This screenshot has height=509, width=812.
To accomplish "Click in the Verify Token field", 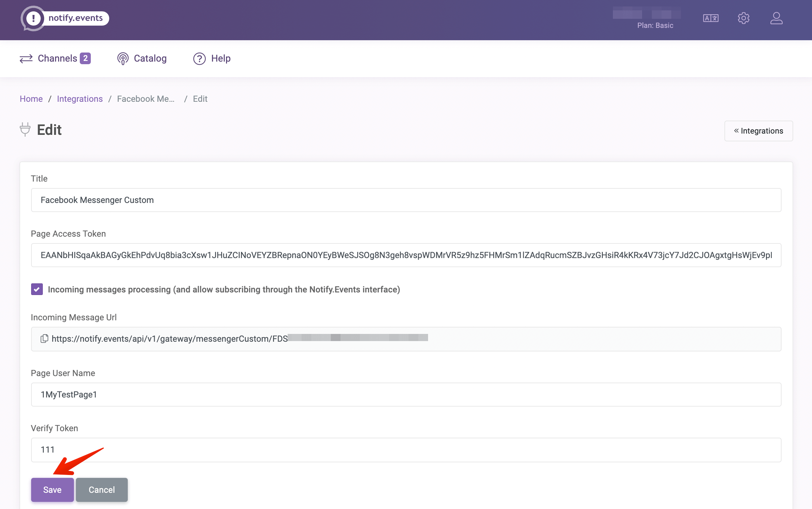I will [406, 450].
